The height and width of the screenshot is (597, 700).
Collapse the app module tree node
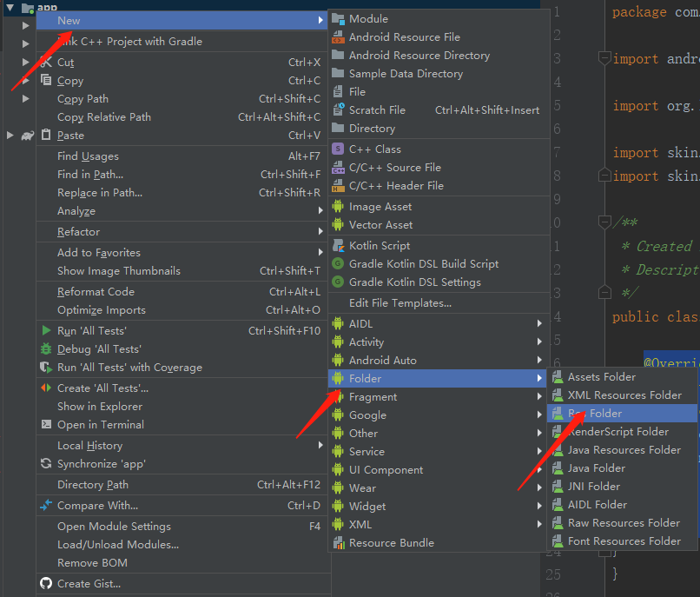(x=10, y=7)
